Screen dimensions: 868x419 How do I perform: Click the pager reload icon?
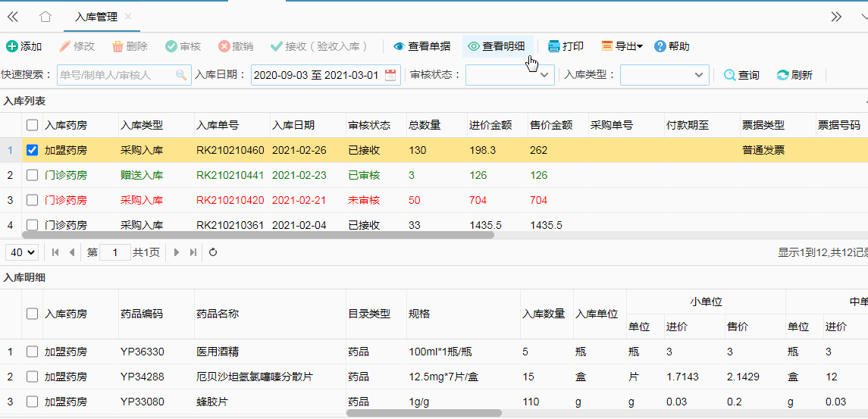pos(213,252)
